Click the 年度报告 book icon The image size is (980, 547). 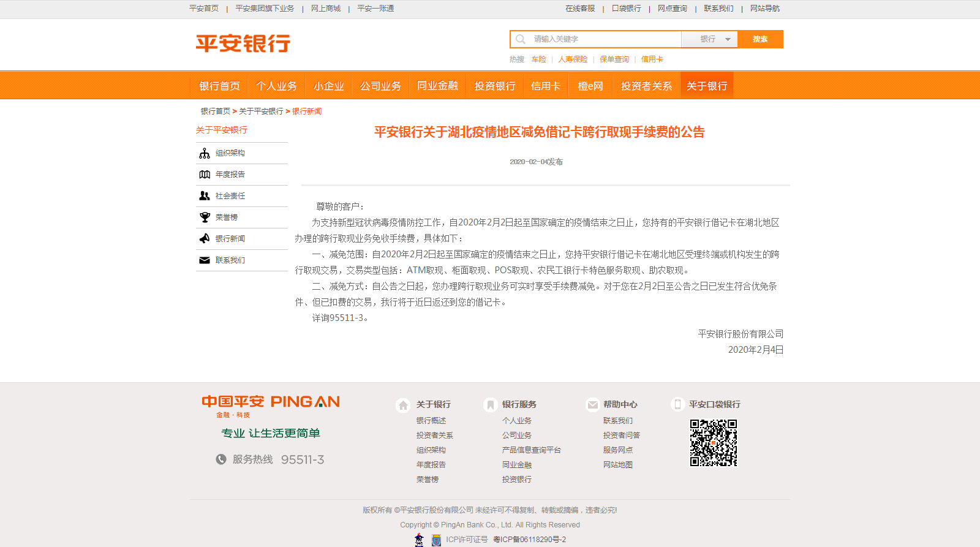pos(205,175)
